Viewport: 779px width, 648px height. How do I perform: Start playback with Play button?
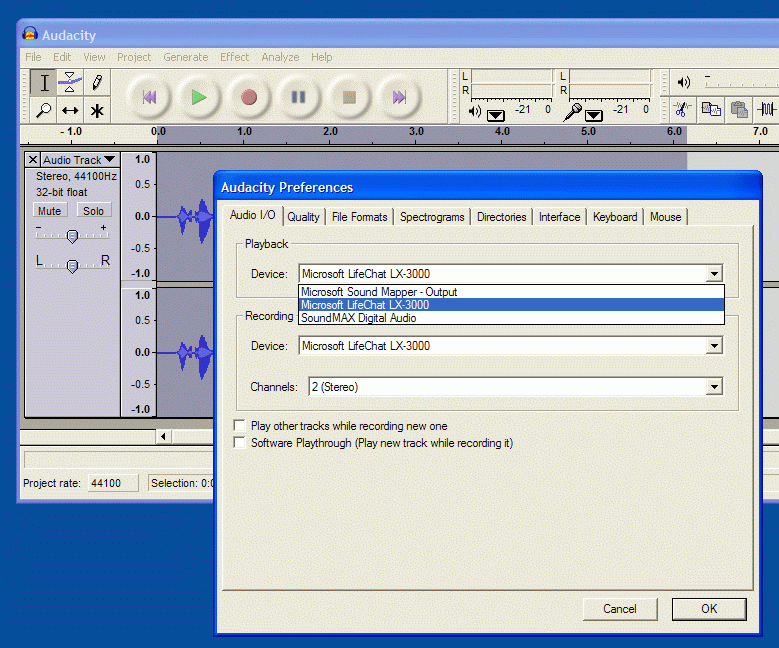click(199, 97)
